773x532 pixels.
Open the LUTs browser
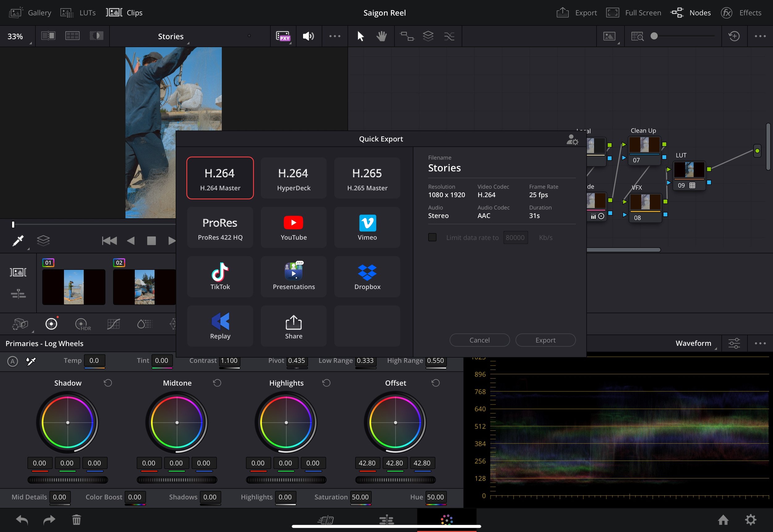click(78, 13)
